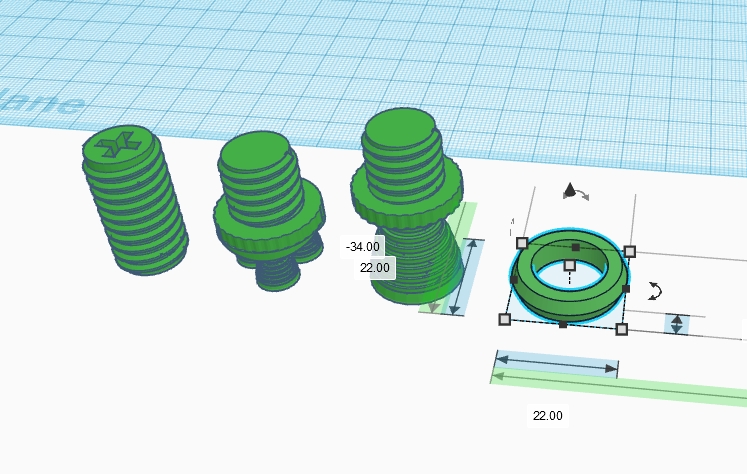Click the ring's back-left white corner handle
This screenshot has width=747, height=474.
tap(521, 243)
